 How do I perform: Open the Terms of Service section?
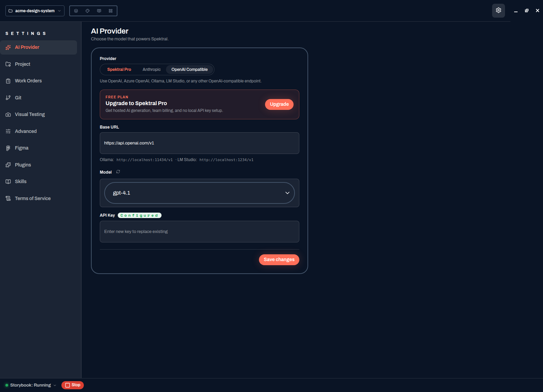tap(39, 198)
